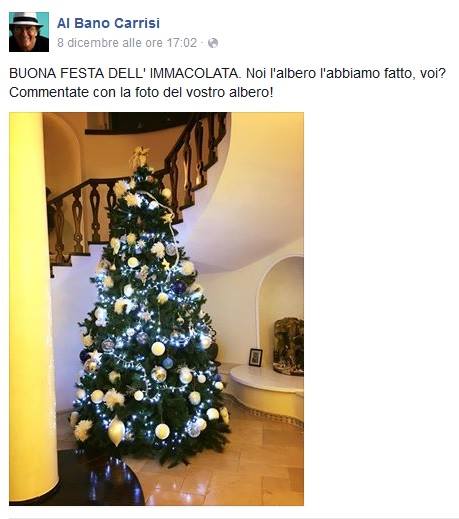Click the yellow column in the photo
Screen dimensions: 459x519
(x=32, y=307)
